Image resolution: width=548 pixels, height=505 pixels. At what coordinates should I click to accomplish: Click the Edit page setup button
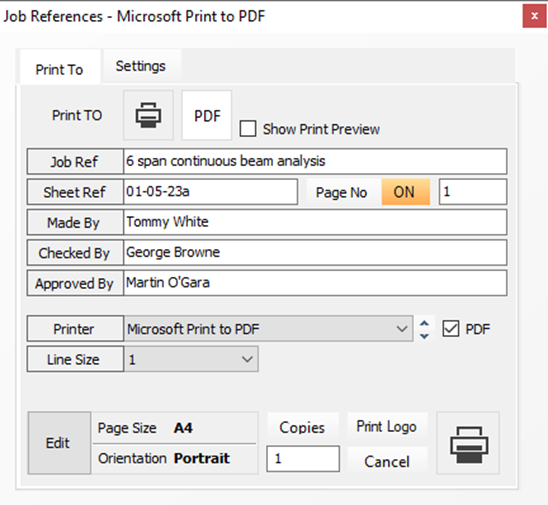59,443
